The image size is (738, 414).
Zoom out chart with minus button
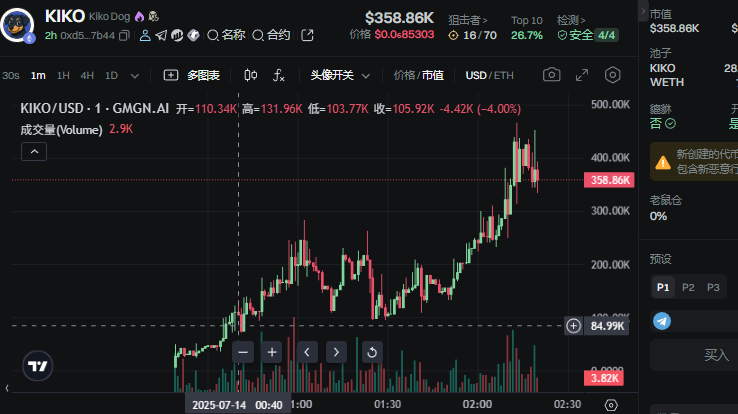click(243, 352)
